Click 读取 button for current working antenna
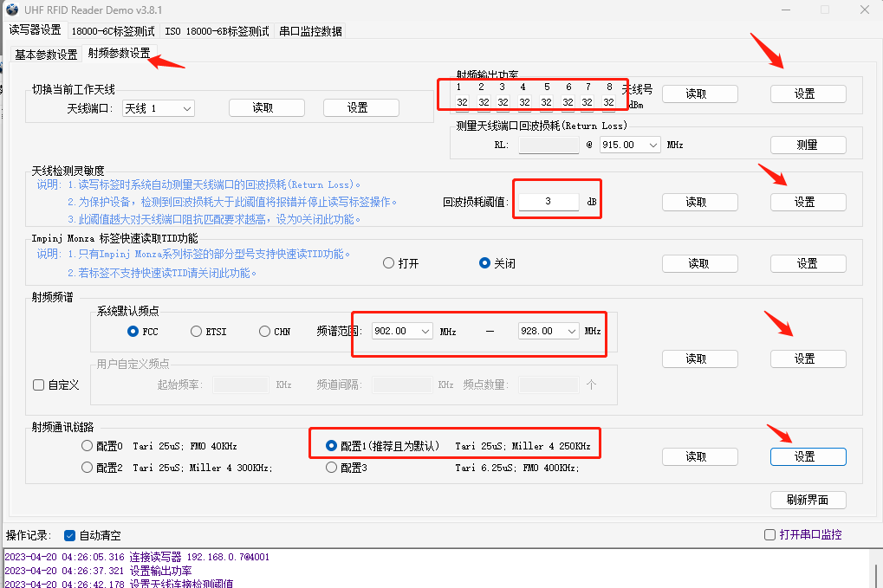 [267, 107]
